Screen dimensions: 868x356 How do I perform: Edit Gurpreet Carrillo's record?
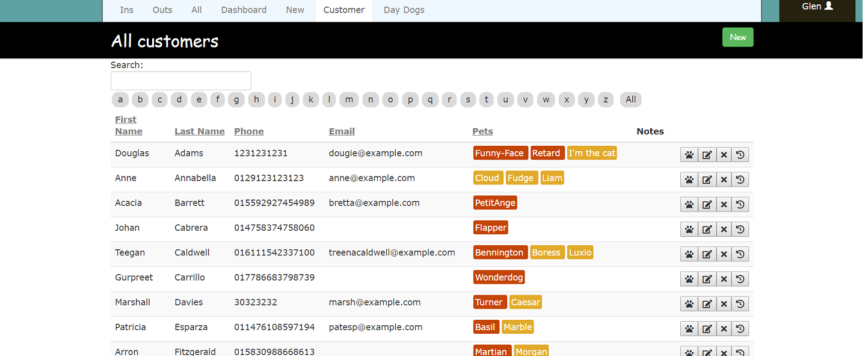707,279
